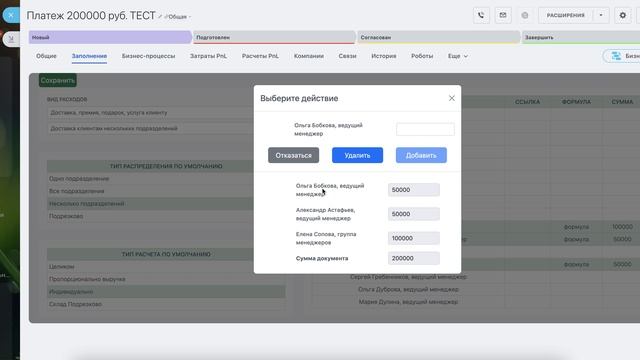Open the Роботы tab
640x360 pixels.
click(422, 56)
